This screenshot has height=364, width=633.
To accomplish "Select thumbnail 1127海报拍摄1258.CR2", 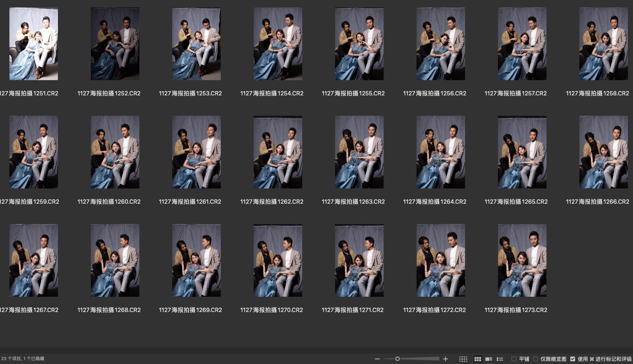I will pos(603,44).
